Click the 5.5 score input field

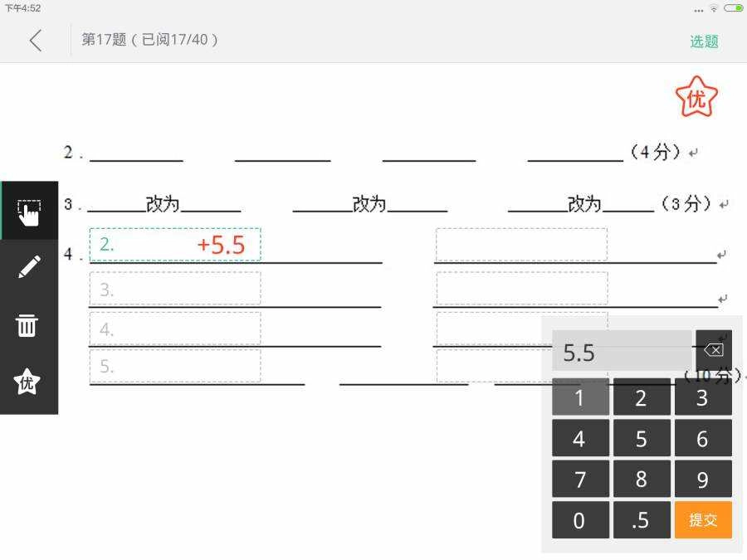(622, 350)
